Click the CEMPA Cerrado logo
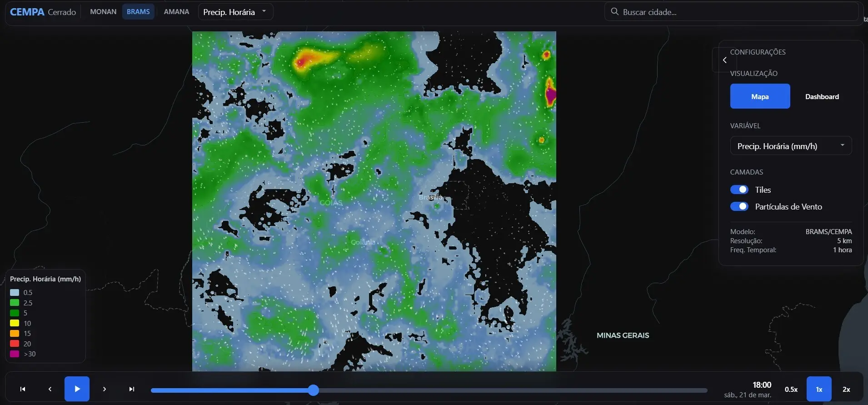 click(43, 12)
